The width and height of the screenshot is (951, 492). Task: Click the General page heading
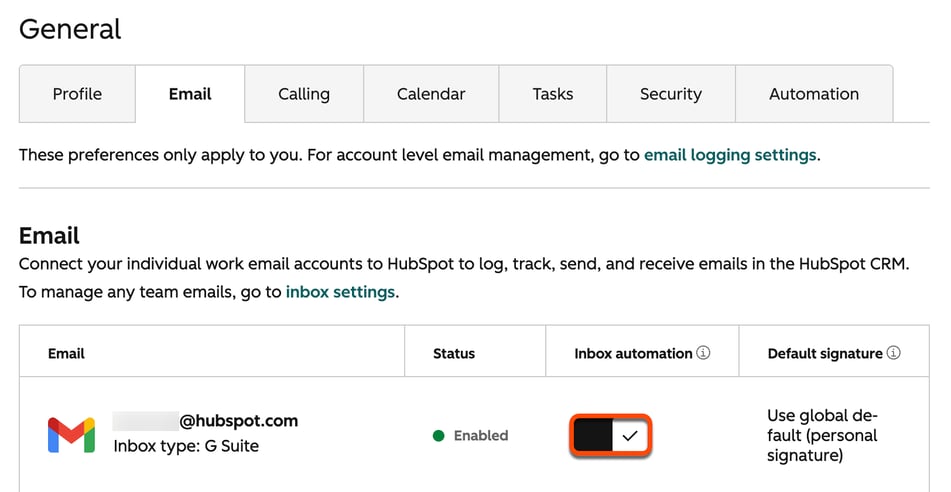pos(70,29)
